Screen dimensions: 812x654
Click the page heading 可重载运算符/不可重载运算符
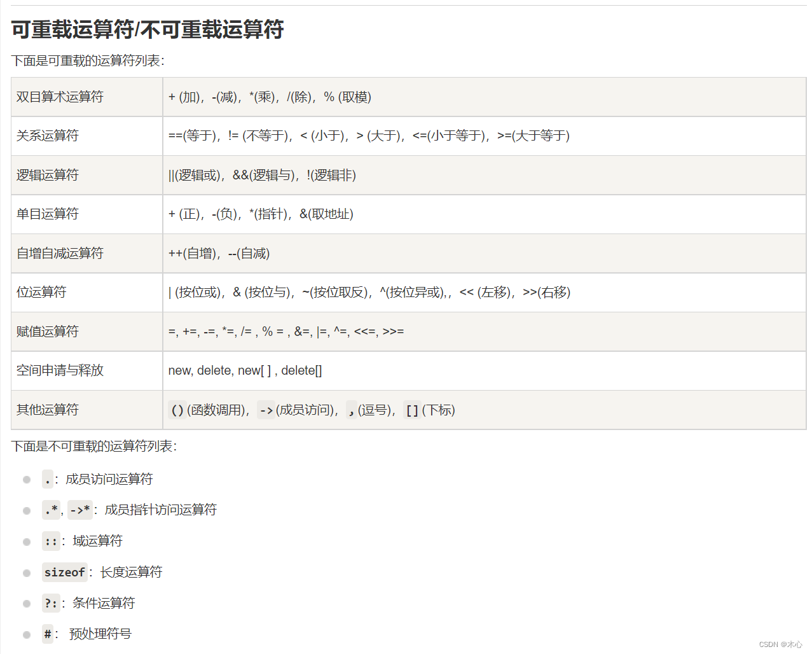click(148, 29)
